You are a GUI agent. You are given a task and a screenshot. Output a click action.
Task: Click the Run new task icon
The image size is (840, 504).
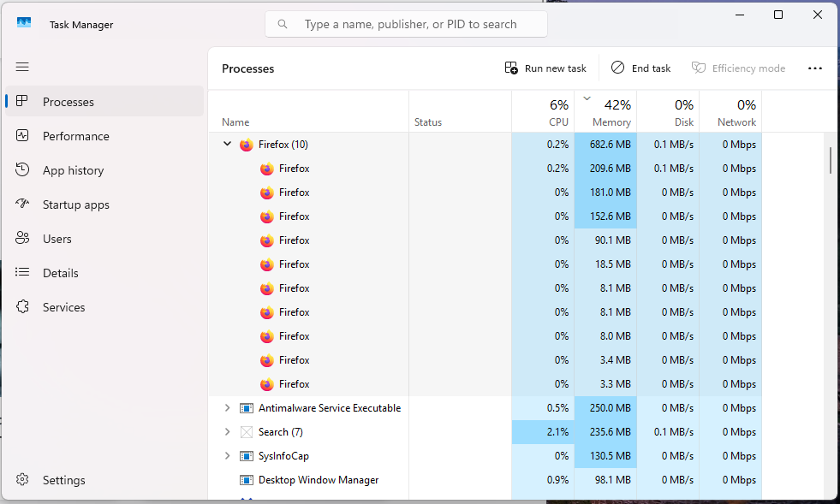click(x=511, y=68)
